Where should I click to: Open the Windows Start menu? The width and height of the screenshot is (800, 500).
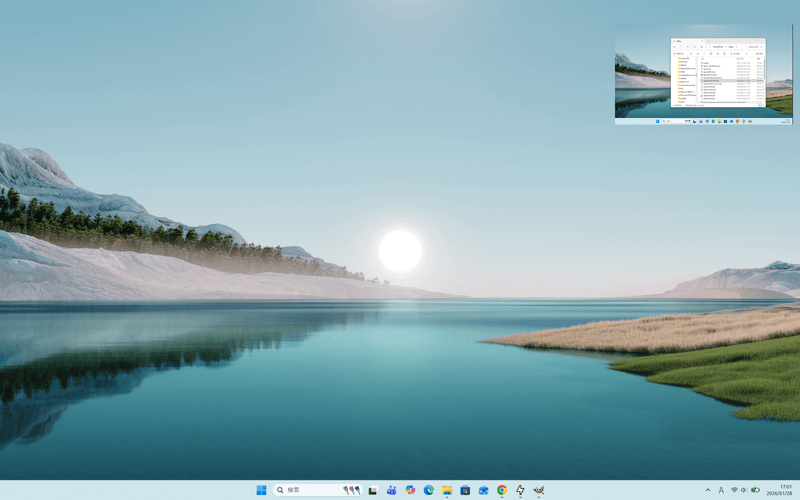coord(261,490)
